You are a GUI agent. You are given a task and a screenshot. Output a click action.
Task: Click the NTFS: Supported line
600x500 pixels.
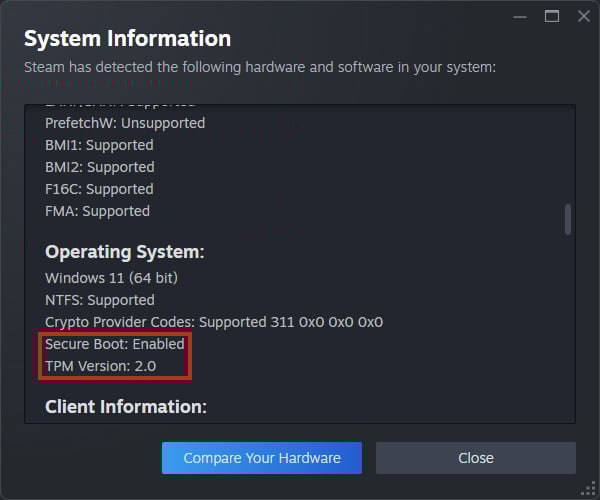coord(100,300)
